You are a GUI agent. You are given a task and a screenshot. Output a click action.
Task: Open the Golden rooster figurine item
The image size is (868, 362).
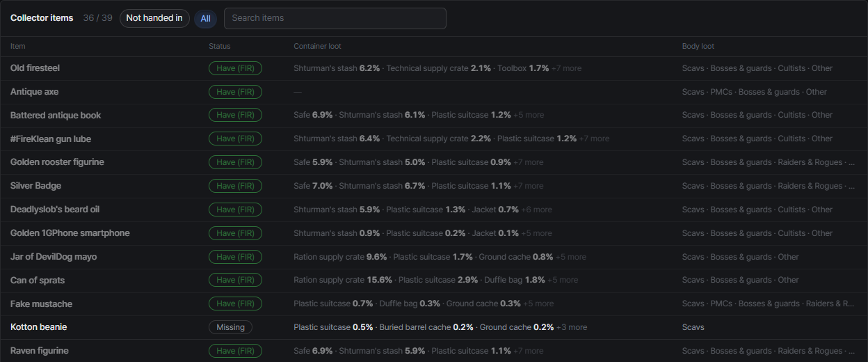tap(57, 162)
